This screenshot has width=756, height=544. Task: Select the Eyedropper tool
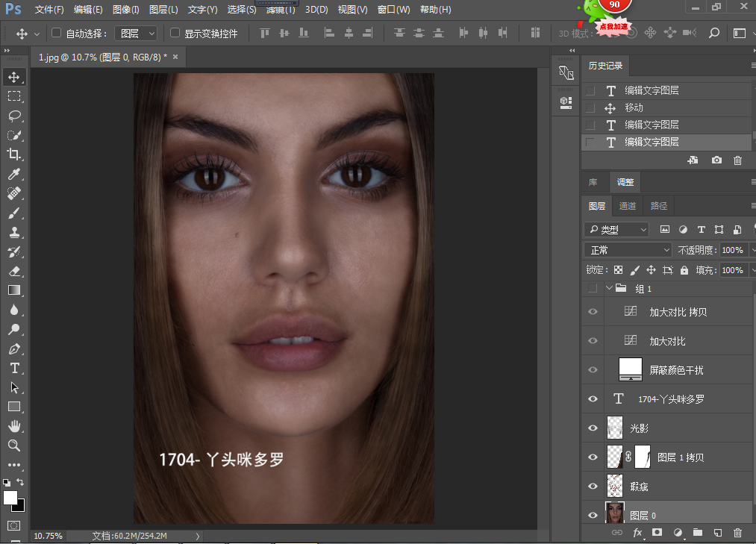click(x=14, y=174)
